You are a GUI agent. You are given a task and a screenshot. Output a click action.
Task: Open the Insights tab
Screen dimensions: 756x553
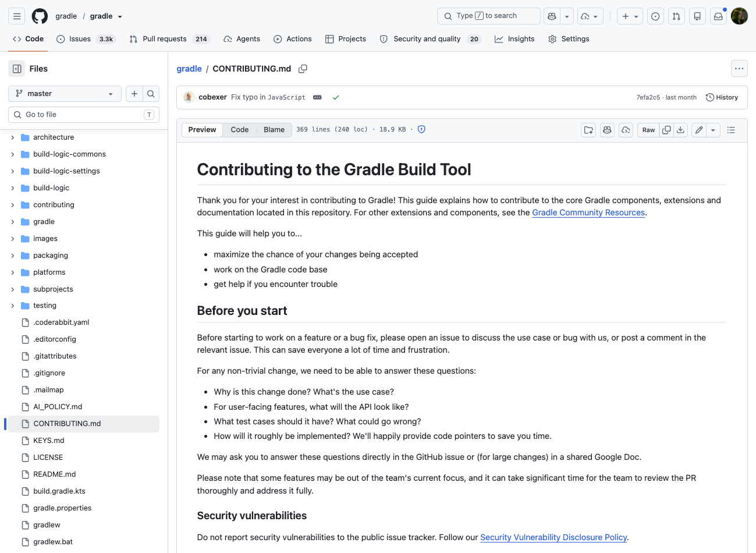click(514, 39)
